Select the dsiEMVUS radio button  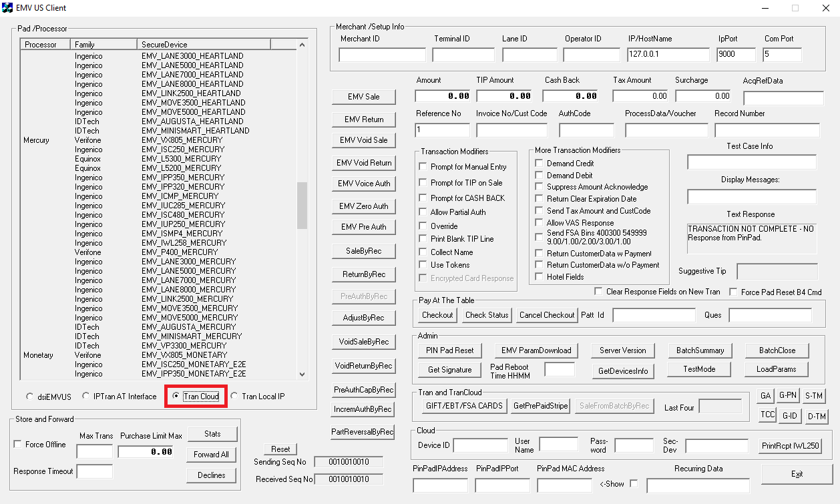point(30,397)
